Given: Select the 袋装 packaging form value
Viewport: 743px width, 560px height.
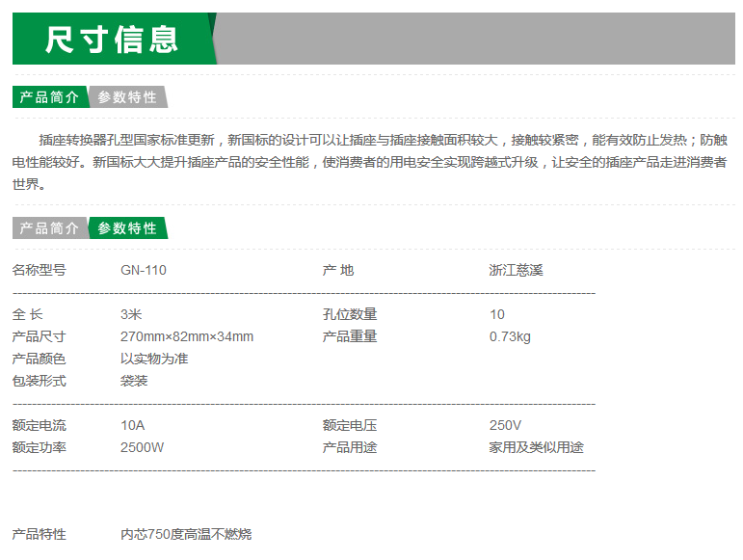Looking at the screenshot, I should pyautogui.click(x=134, y=381).
